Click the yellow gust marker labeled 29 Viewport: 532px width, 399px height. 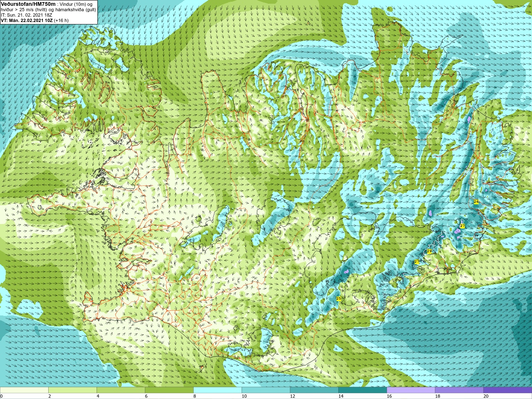point(429,251)
